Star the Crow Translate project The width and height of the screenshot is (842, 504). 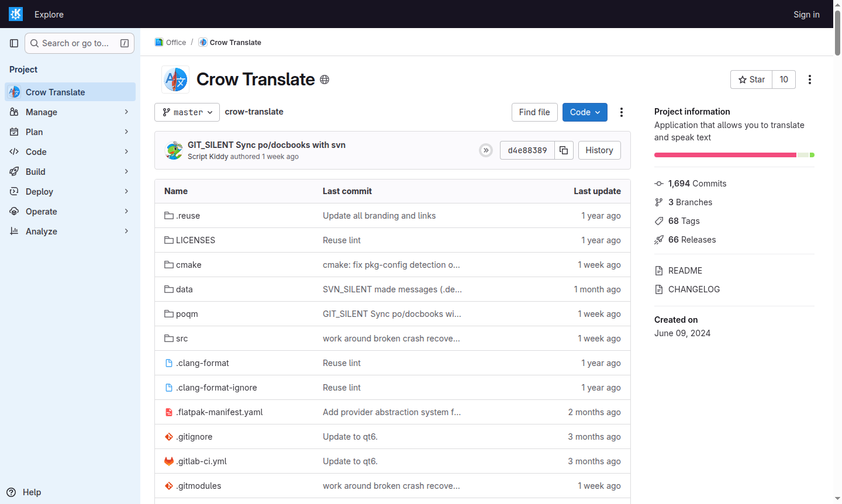click(x=751, y=79)
